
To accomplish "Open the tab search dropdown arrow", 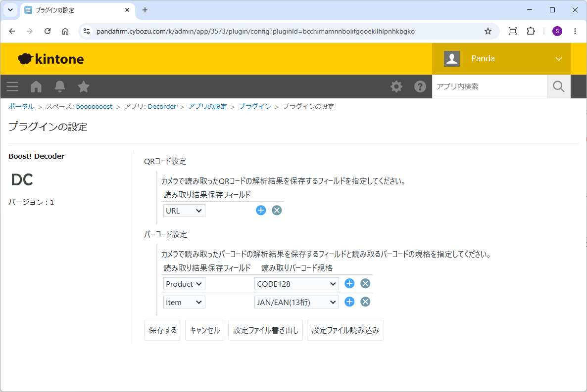I will (x=10, y=10).
